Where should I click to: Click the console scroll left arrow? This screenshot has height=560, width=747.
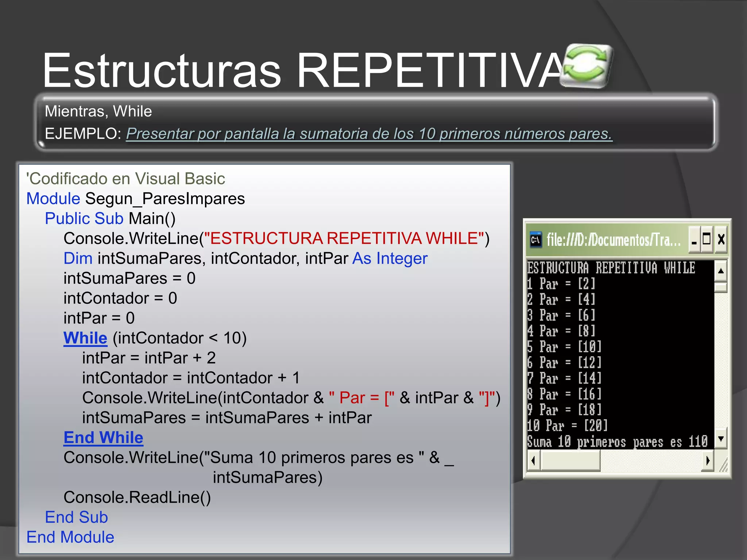tap(534, 460)
